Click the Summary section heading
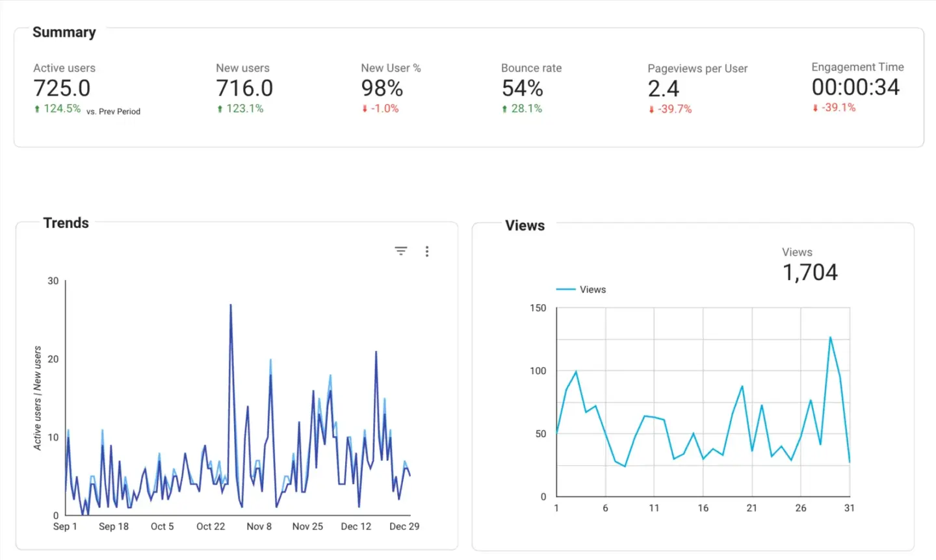 click(64, 32)
